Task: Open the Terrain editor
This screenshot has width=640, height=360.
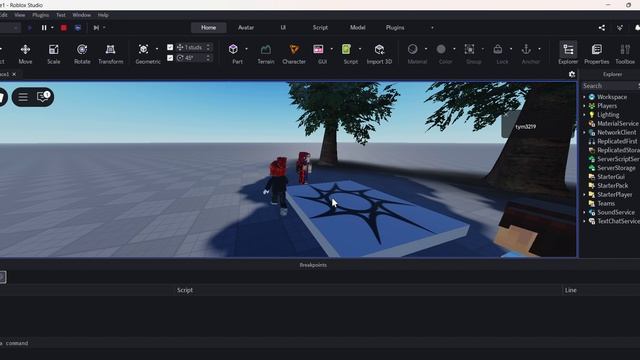Action: [x=266, y=53]
